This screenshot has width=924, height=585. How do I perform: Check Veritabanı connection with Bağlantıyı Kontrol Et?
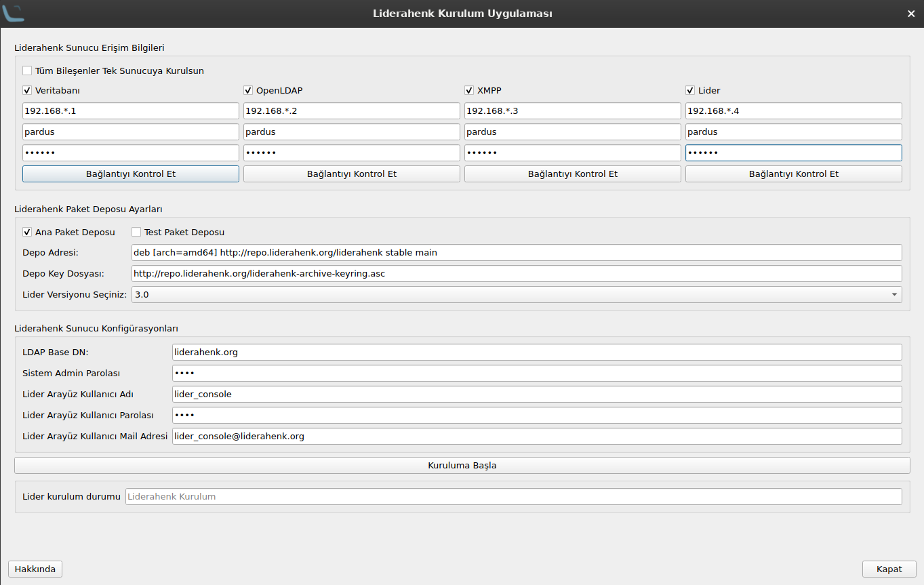pyautogui.click(x=131, y=174)
